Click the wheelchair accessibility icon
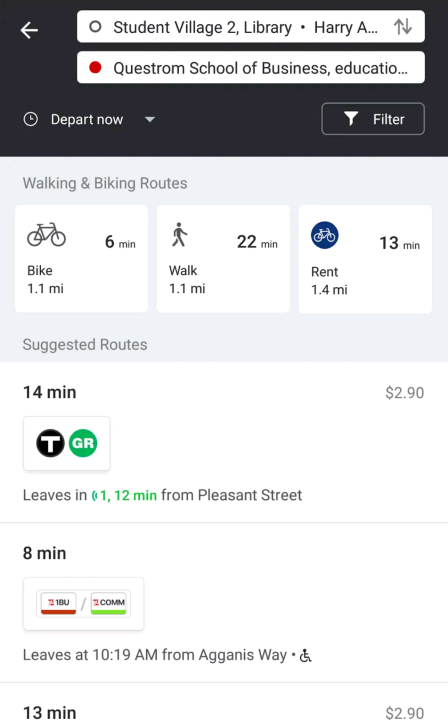This screenshot has height=720, width=448. pos(305,656)
